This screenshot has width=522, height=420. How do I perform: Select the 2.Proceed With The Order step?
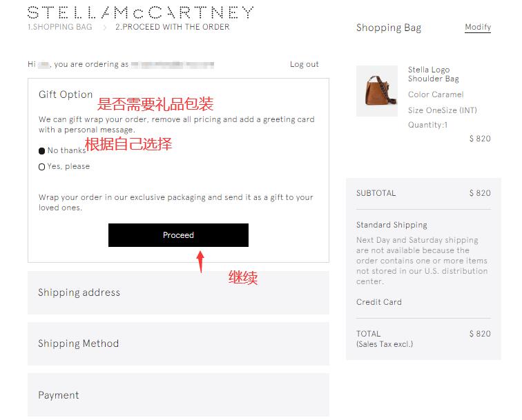173,27
